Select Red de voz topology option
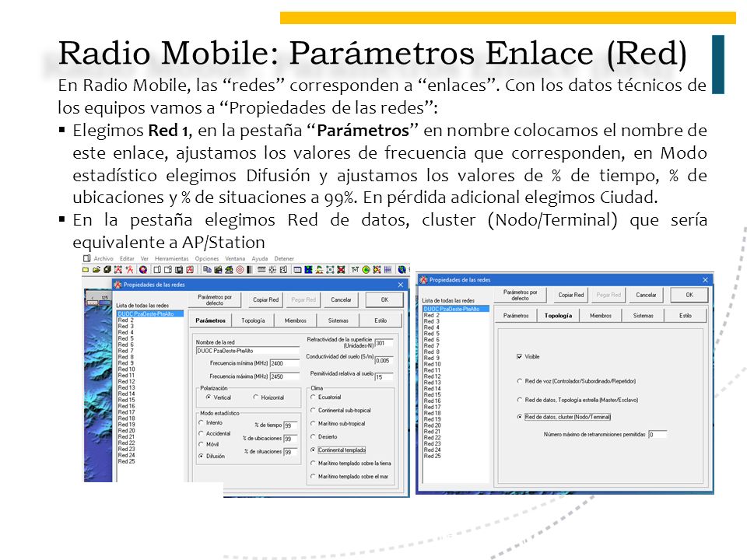The width and height of the screenshot is (747, 560). pyautogui.click(x=520, y=381)
